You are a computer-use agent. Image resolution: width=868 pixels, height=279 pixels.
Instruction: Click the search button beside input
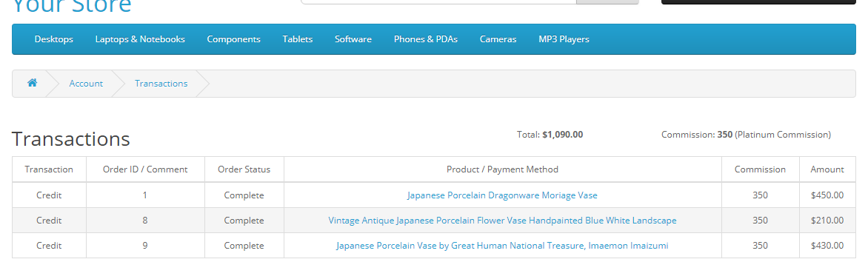[607, 1]
